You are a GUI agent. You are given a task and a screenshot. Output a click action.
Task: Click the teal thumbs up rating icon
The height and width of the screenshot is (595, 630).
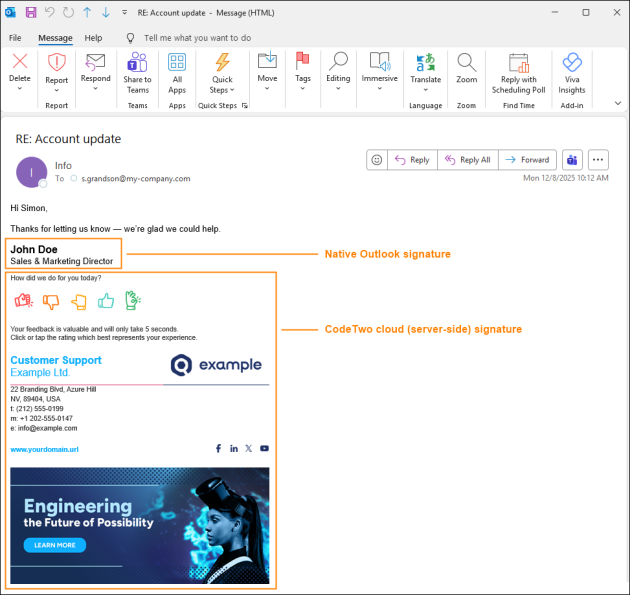click(106, 301)
